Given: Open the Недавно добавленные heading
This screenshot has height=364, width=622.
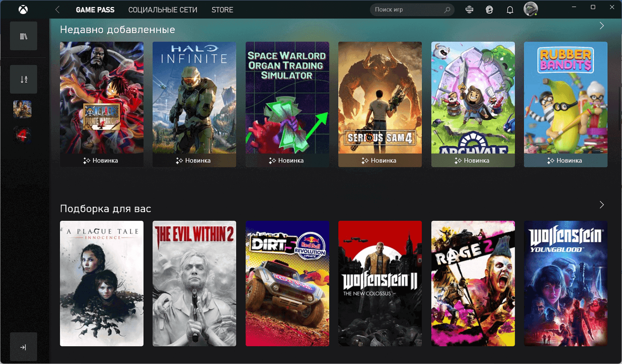Looking at the screenshot, I should click(x=117, y=29).
